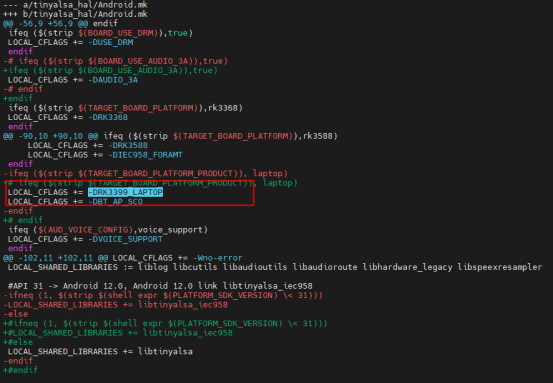553x383 pixels.
Task: Click the BOARD_USE_DRM ifeq line
Action: pyautogui.click(x=101, y=33)
